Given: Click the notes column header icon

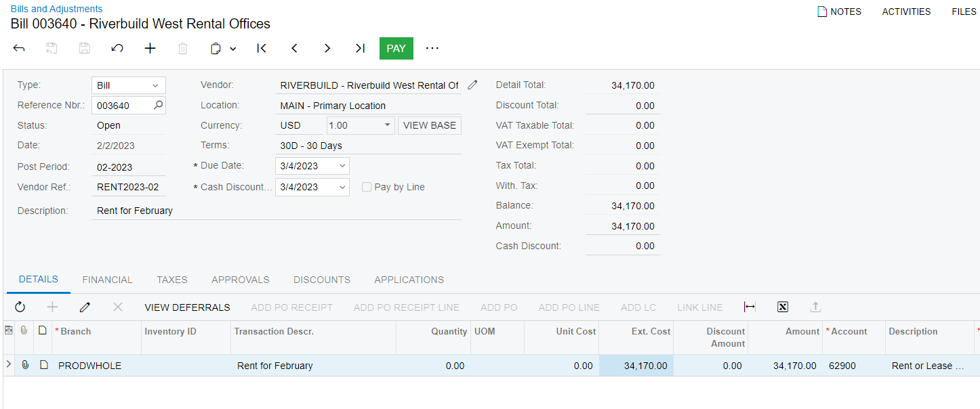Looking at the screenshot, I should [43, 330].
